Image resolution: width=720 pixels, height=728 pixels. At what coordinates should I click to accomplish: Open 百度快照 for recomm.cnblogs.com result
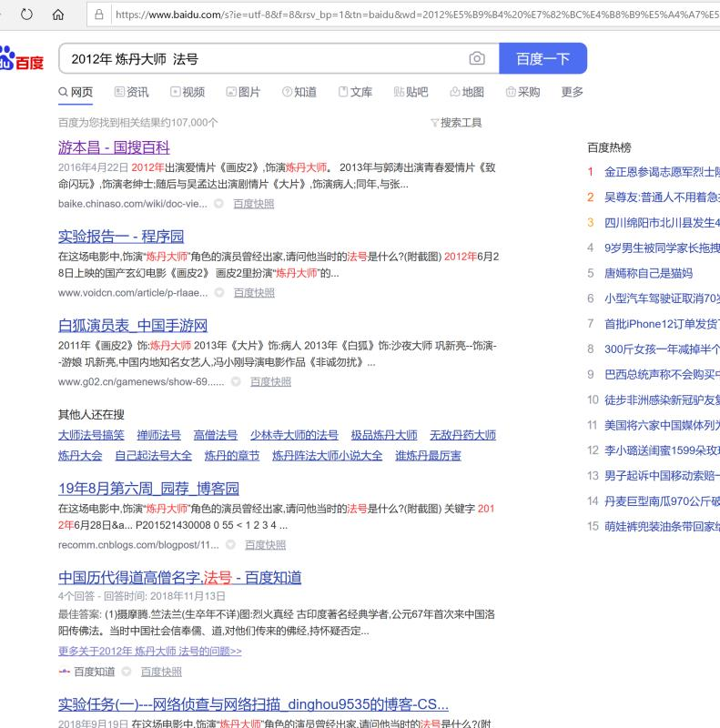[x=265, y=545]
